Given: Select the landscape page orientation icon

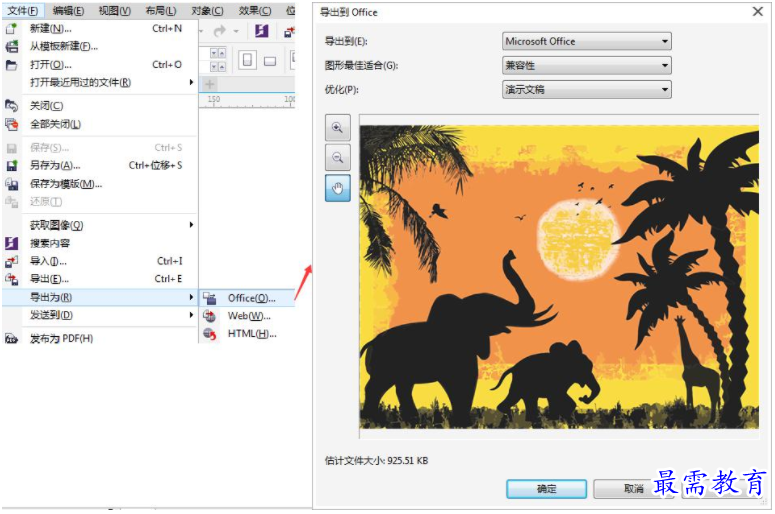Looking at the screenshot, I should point(270,61).
